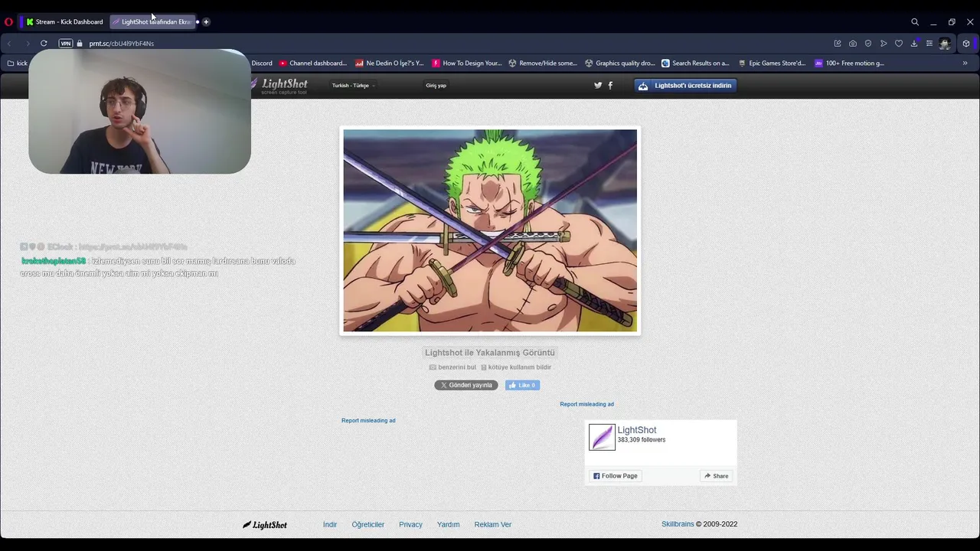Click the prnt.sc address bar URL
This screenshot has height=551, width=980.
click(x=122, y=44)
